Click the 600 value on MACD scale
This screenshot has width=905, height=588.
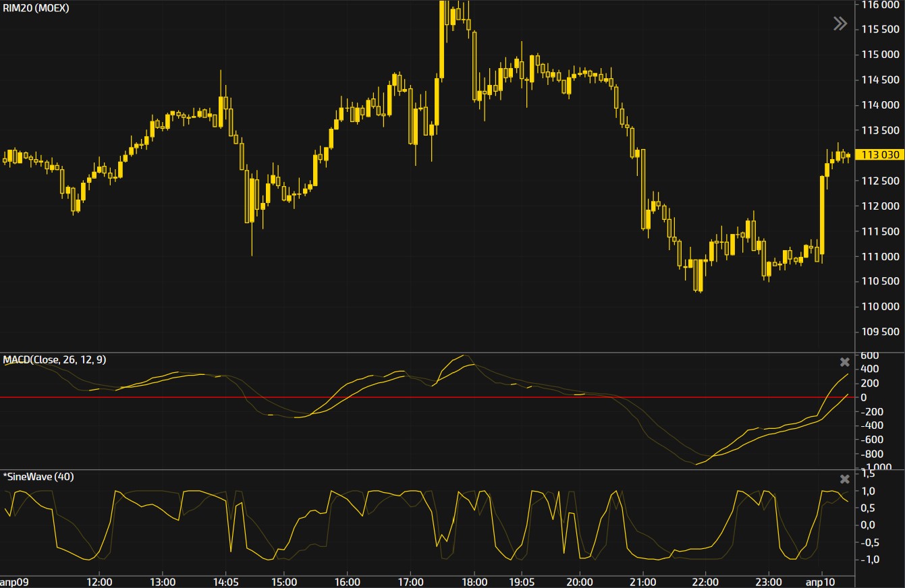pyautogui.click(x=868, y=355)
